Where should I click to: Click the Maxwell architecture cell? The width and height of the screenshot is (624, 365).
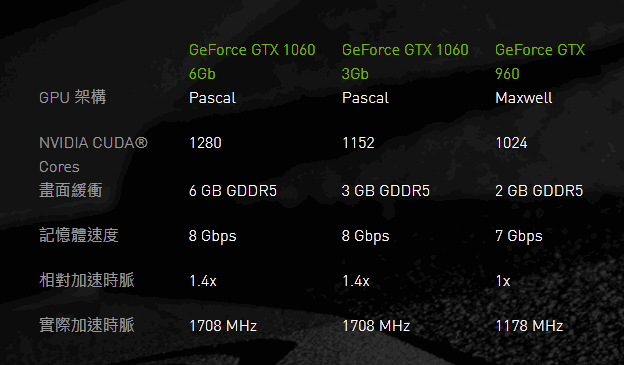[x=524, y=98]
